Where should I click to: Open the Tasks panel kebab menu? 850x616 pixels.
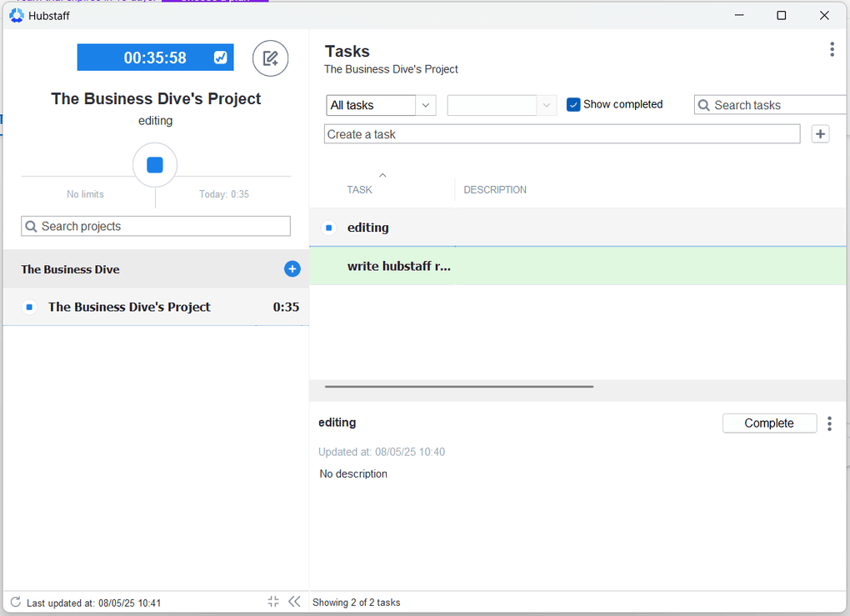(832, 49)
